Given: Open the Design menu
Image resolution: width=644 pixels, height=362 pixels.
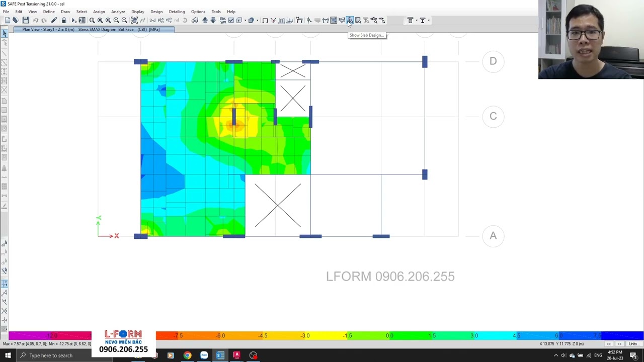Looking at the screenshot, I should [156, 12].
